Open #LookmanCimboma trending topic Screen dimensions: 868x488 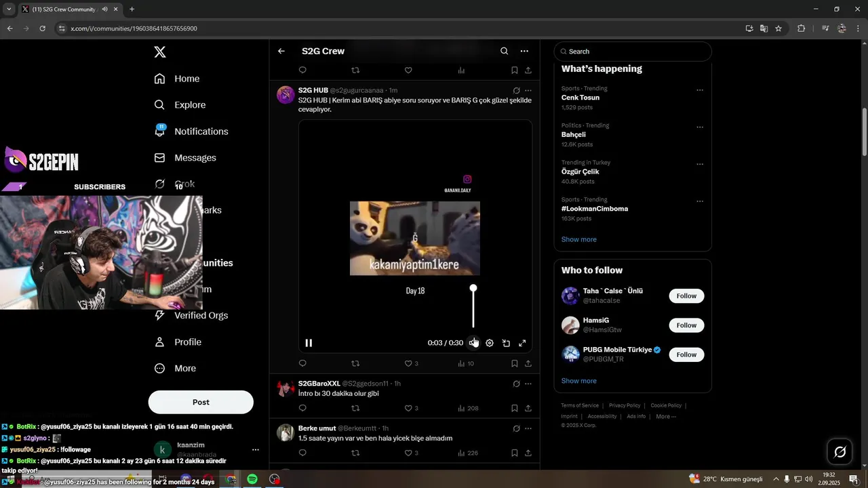[595, 209]
